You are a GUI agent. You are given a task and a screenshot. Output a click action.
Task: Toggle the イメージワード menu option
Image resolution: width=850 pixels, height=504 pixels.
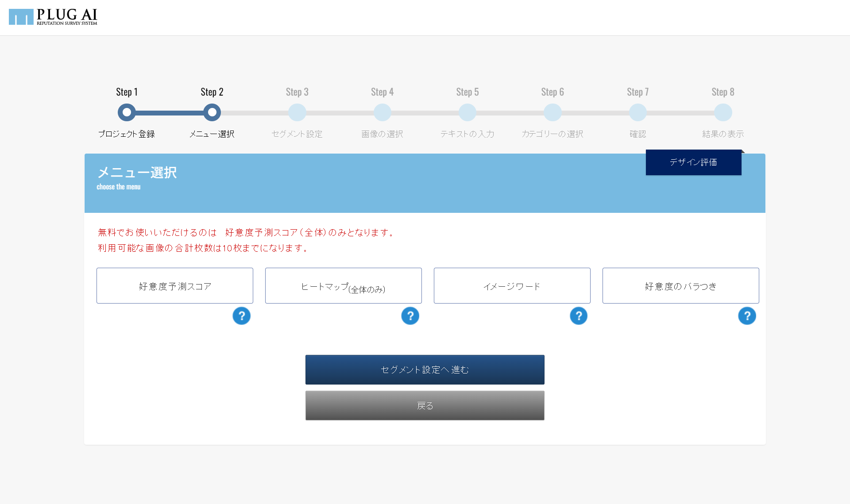512,286
